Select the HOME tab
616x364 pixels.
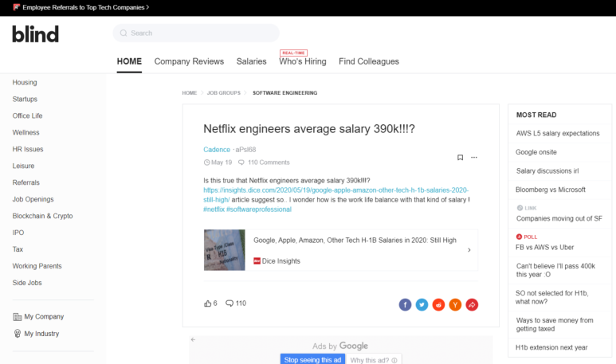(129, 61)
